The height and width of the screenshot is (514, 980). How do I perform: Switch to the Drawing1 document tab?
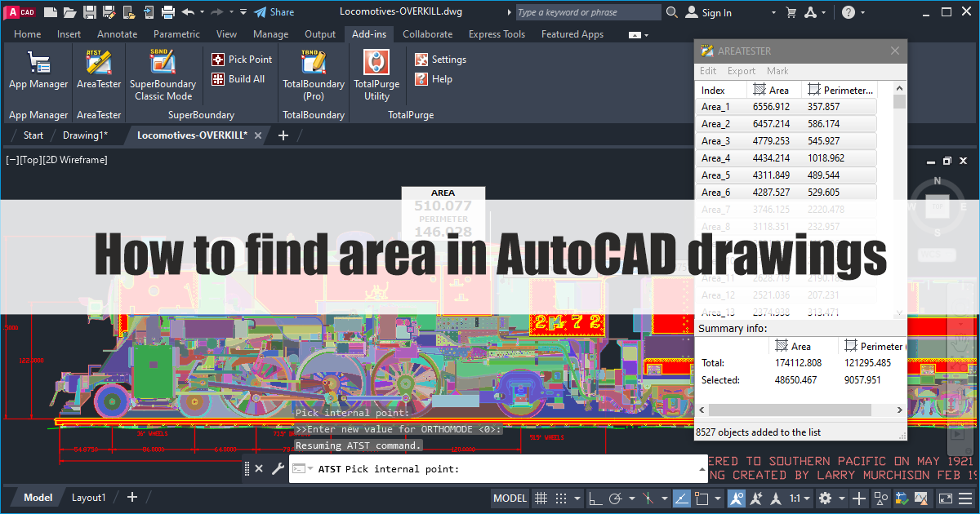[85, 135]
